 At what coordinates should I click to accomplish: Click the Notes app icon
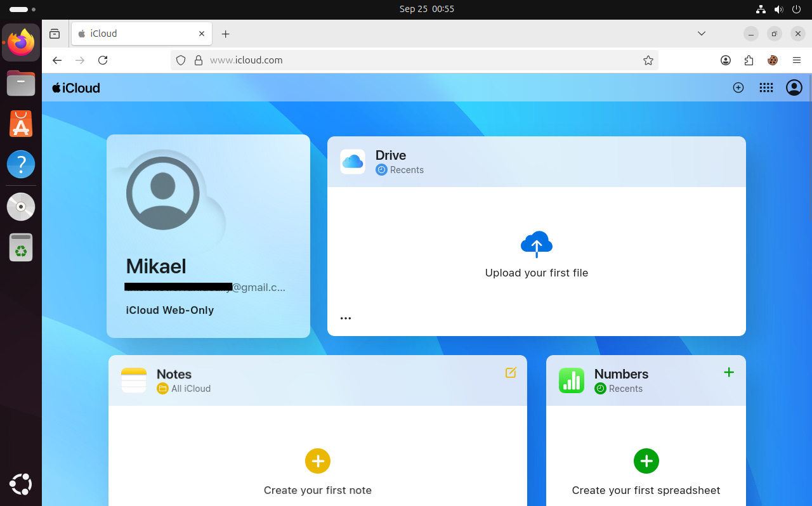tap(134, 380)
